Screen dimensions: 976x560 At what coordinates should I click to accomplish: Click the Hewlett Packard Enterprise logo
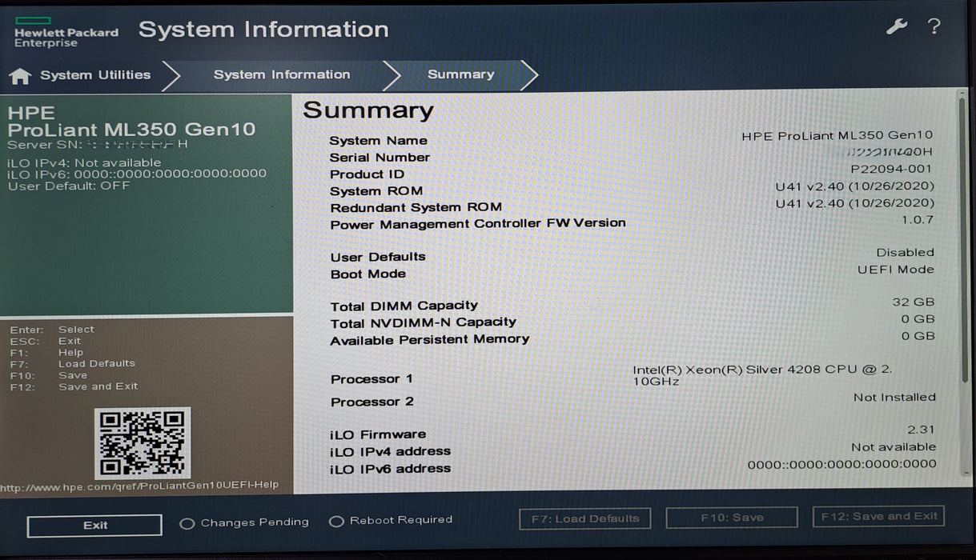point(66,32)
